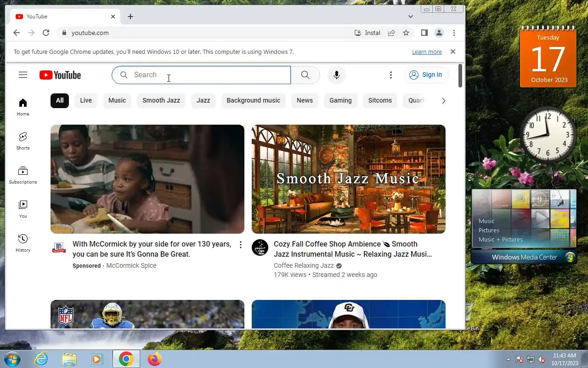Open the McCormick sponsored video title
588x368 pixels.
152,249
